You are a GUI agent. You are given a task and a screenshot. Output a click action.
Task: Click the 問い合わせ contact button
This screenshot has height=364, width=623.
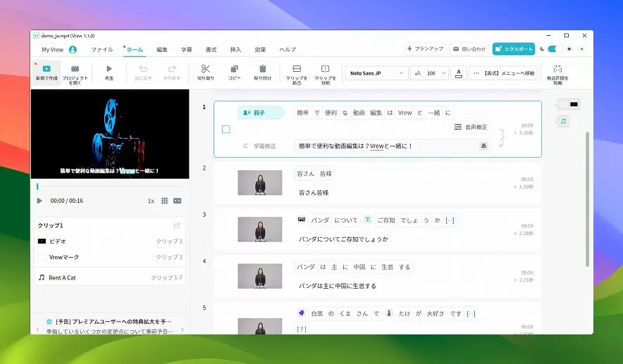click(469, 49)
